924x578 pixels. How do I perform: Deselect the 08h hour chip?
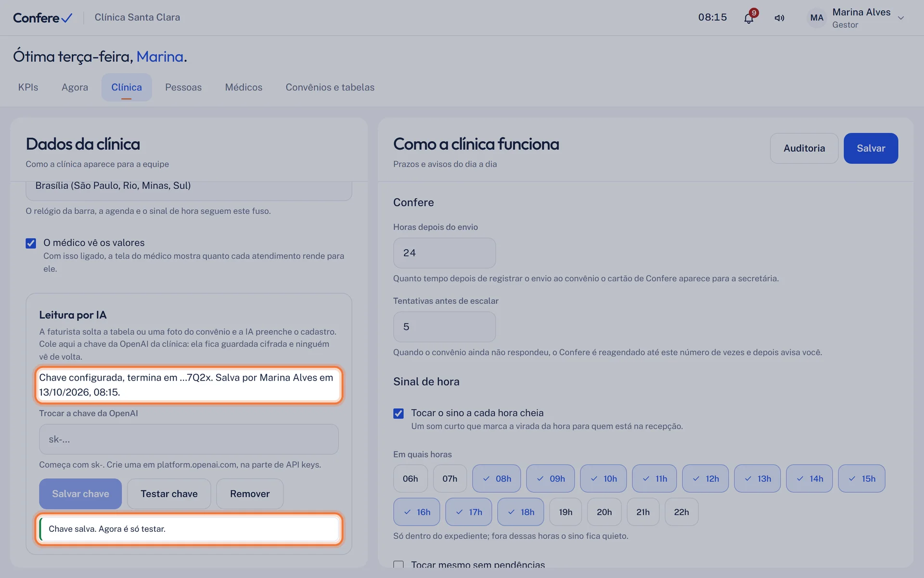(x=497, y=478)
